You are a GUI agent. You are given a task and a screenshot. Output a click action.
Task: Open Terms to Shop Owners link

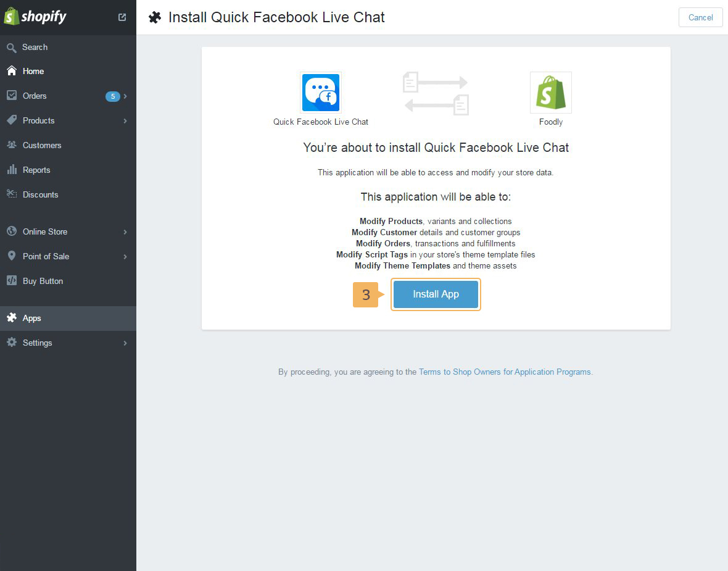pos(505,372)
